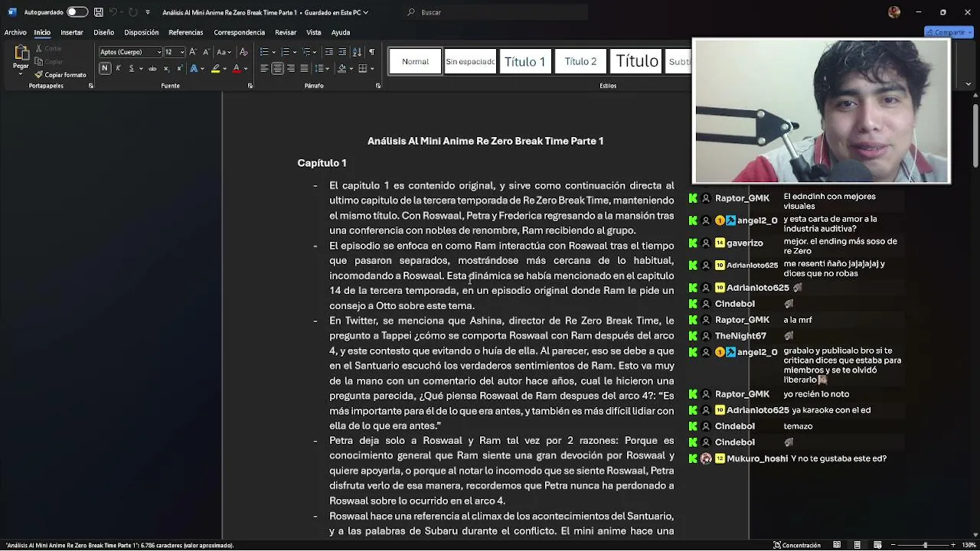This screenshot has width=980, height=551.
Task: Click the 130% zoom level
Action: coord(969,545)
